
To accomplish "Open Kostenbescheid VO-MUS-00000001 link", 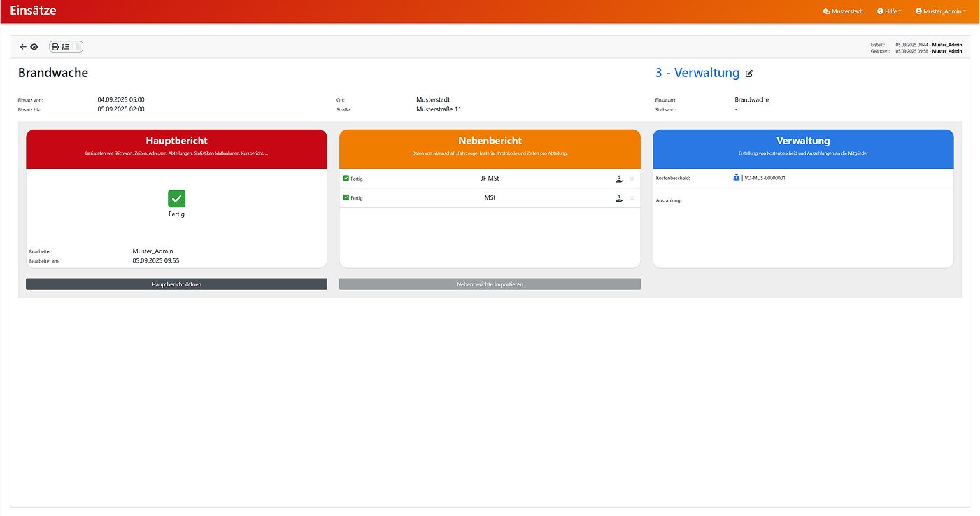I will click(x=765, y=178).
